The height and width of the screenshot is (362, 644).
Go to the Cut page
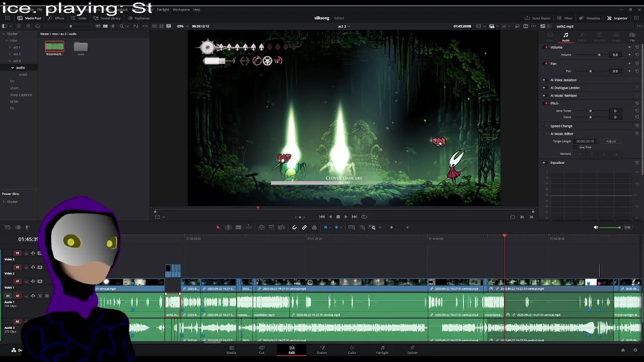[262, 350]
